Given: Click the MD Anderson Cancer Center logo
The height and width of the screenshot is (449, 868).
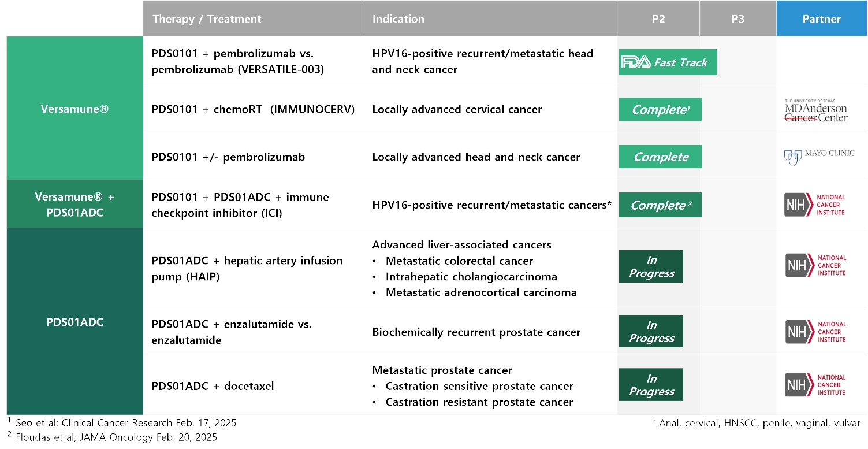Looking at the screenshot, I should point(815,110).
